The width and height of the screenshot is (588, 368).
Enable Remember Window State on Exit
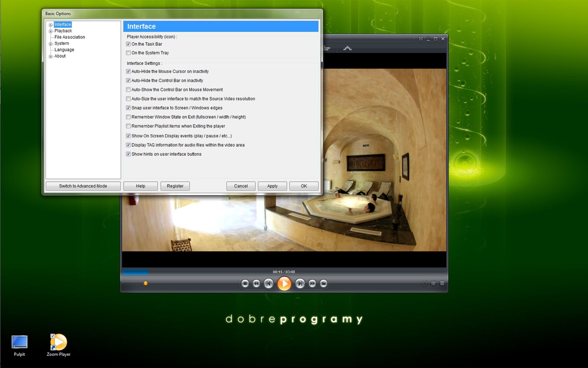click(x=128, y=117)
